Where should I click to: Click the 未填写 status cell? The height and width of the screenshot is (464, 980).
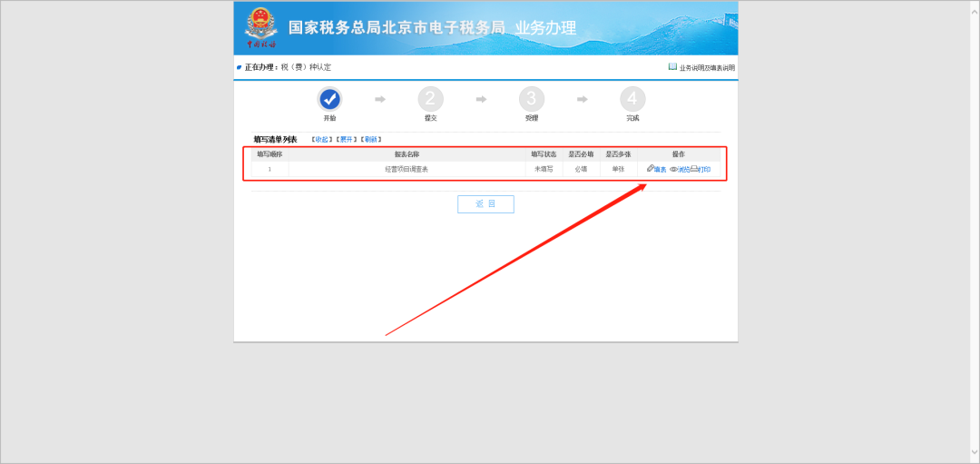click(x=544, y=169)
